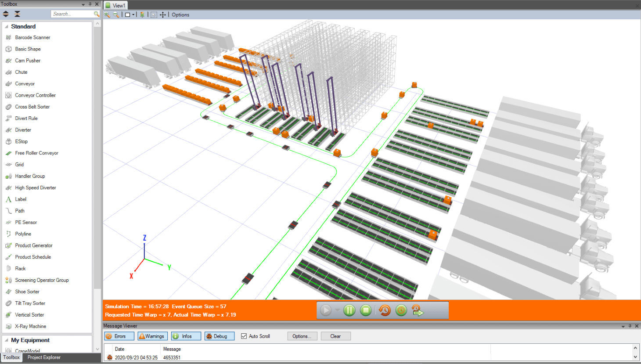Uncheck Auto Scroll in Message Viewer

coord(244,336)
